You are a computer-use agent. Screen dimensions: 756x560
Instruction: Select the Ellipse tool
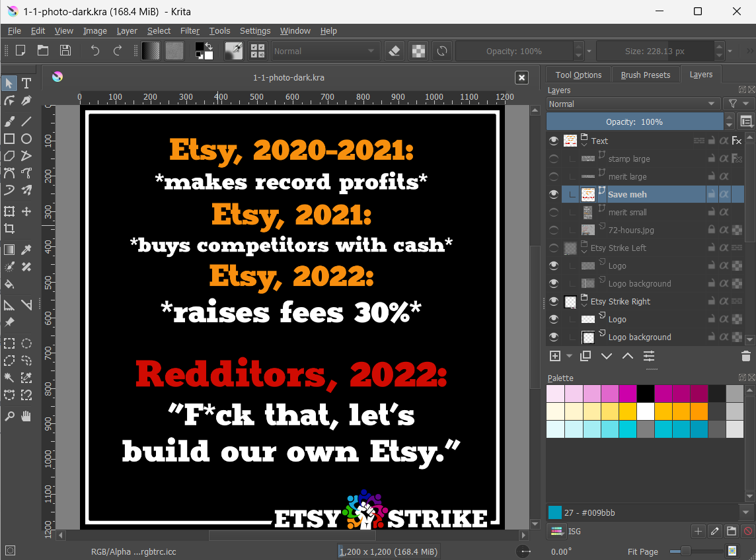26,139
